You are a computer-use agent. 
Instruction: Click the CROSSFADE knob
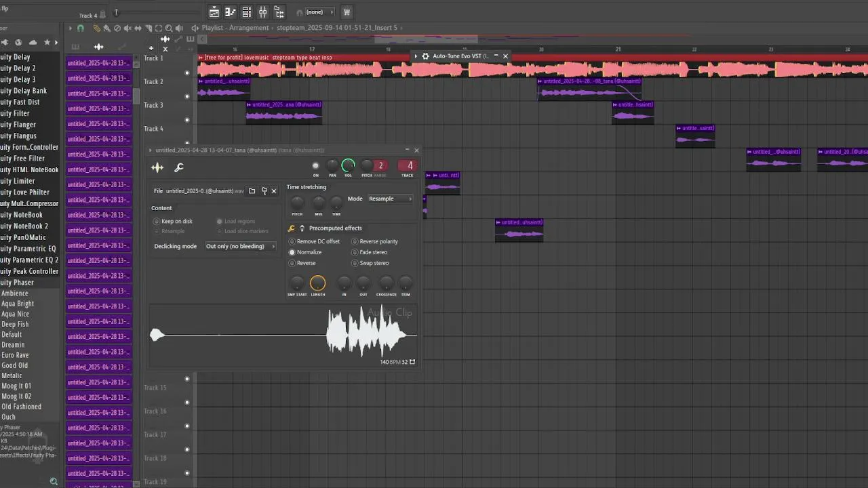click(386, 283)
